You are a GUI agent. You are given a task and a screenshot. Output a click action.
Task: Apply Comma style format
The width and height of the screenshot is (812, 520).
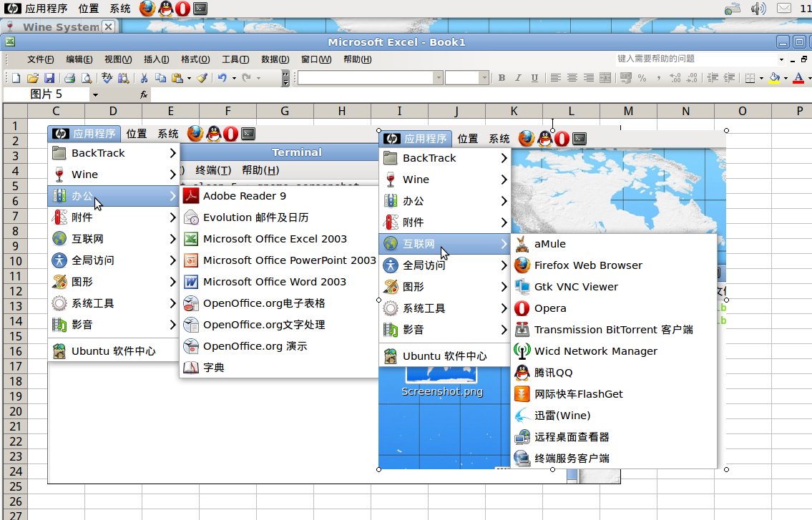tap(659, 78)
